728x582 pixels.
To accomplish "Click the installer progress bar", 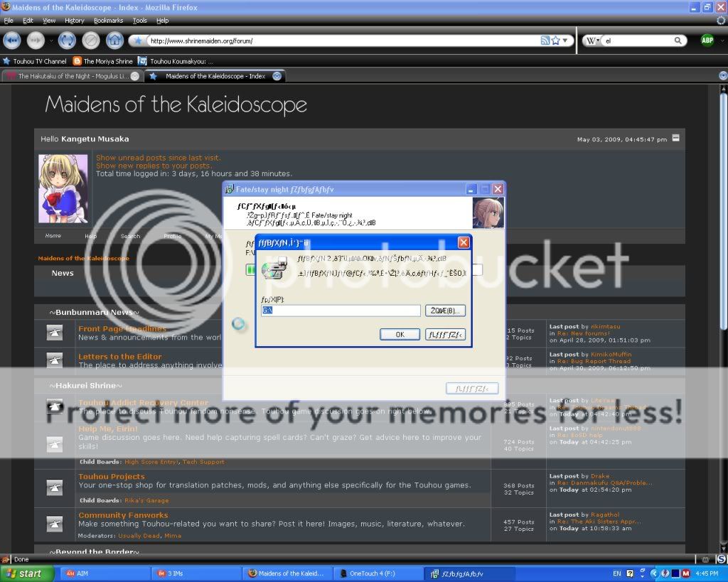I will tap(251, 269).
